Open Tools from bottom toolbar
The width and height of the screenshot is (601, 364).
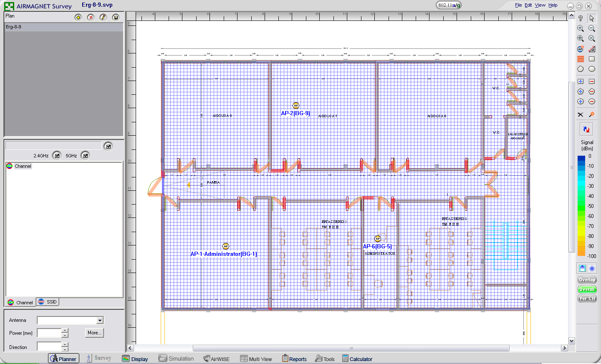325,359
